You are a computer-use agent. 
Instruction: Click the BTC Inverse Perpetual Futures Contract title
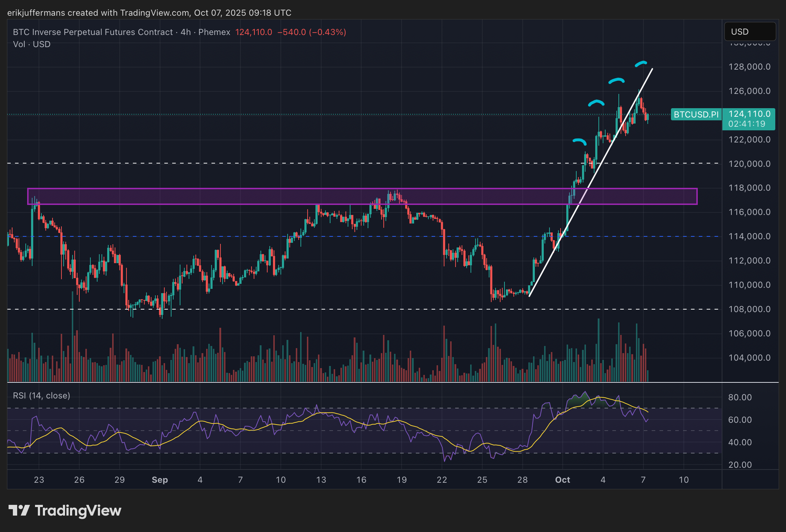93,32
